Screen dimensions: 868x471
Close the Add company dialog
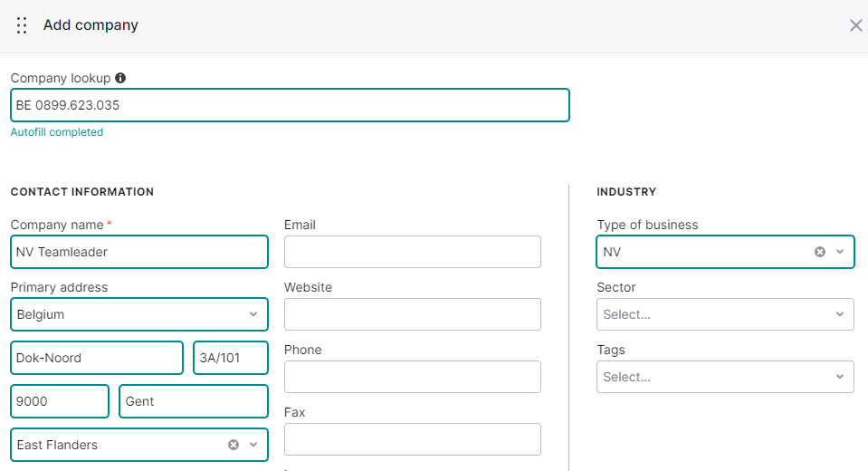(x=856, y=25)
